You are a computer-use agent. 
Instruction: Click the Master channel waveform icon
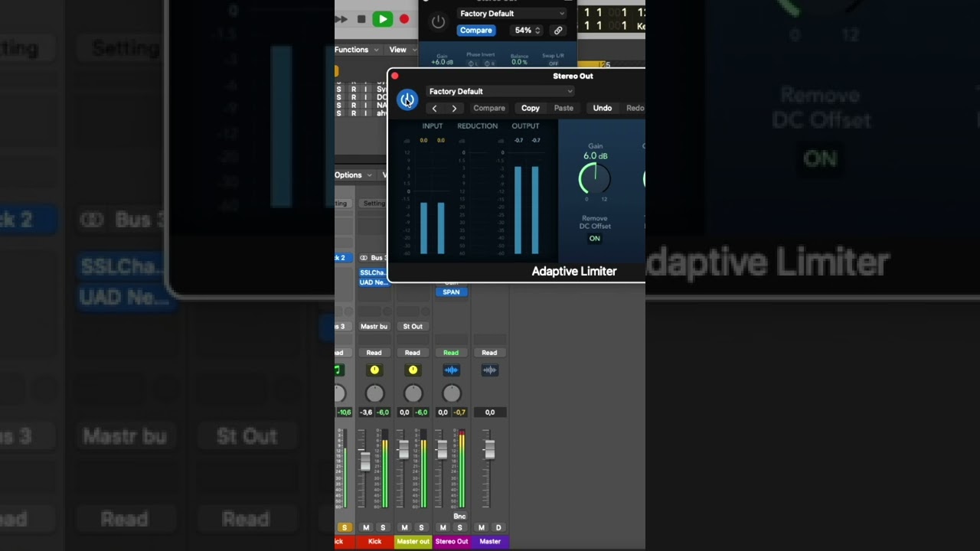pos(489,370)
